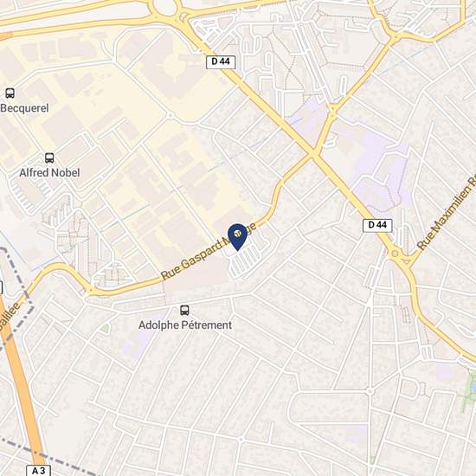Select the A 3 motorway shield

click(39, 470)
